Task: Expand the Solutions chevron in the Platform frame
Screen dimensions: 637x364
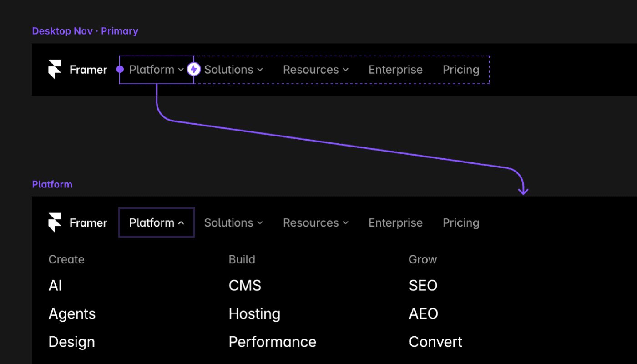Action: [260, 223]
